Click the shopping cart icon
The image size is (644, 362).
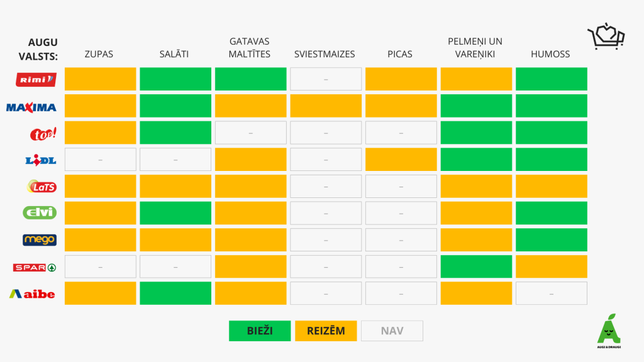tap(606, 37)
